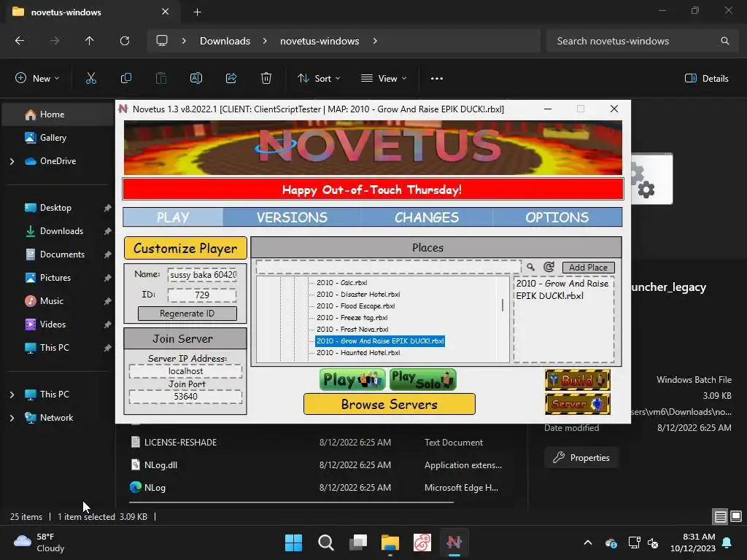Show hidden system tray icons
The height and width of the screenshot is (560, 747).
click(x=588, y=542)
